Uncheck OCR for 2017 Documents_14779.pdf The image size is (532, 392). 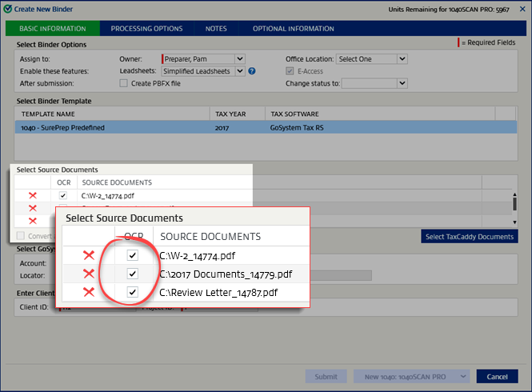click(x=133, y=274)
